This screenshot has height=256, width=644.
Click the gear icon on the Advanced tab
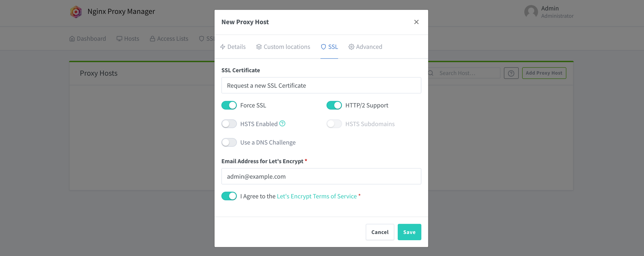pyautogui.click(x=351, y=47)
